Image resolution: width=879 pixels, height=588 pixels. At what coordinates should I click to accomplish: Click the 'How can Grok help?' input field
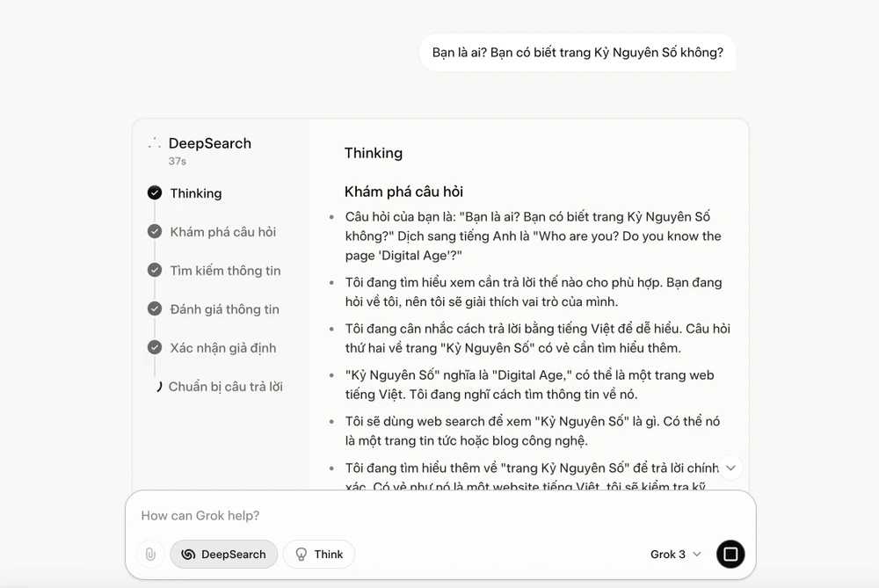pos(439,516)
